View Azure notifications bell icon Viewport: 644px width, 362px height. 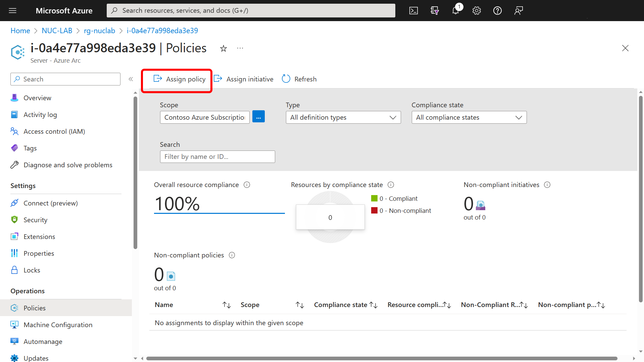point(455,10)
